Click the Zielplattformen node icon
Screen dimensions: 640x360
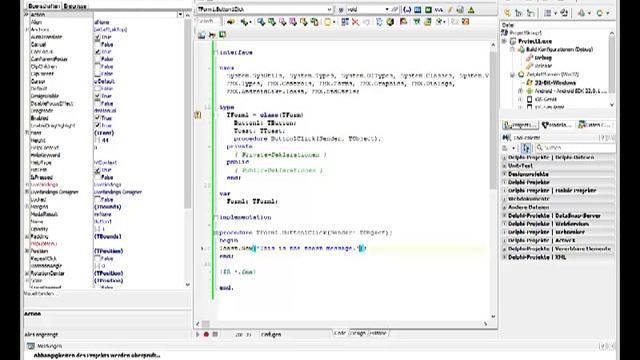click(x=521, y=74)
